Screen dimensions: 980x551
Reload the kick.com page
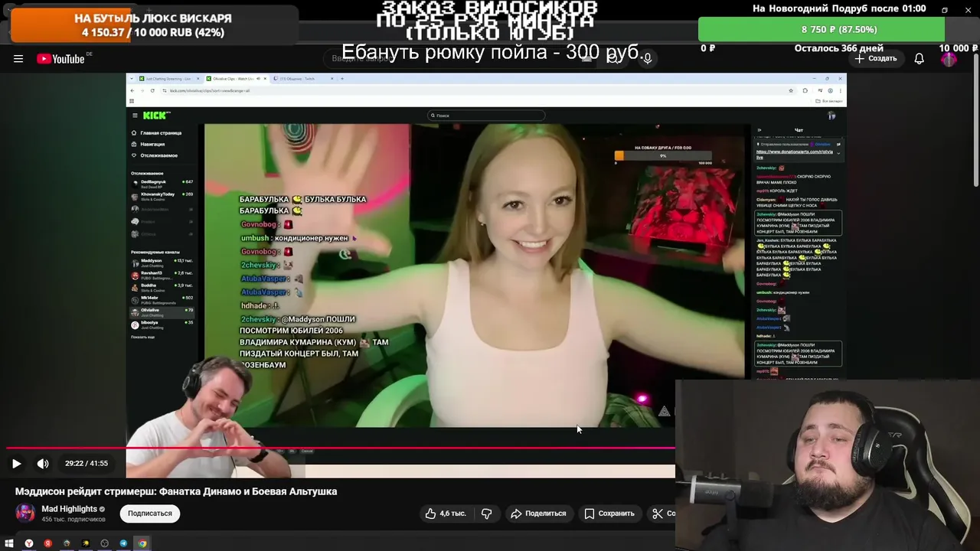pos(152,90)
